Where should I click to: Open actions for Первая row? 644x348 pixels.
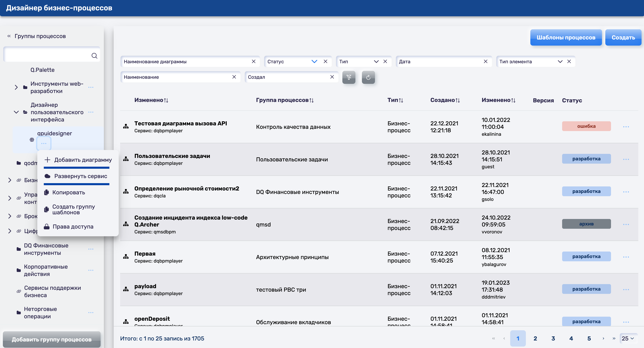[626, 257]
